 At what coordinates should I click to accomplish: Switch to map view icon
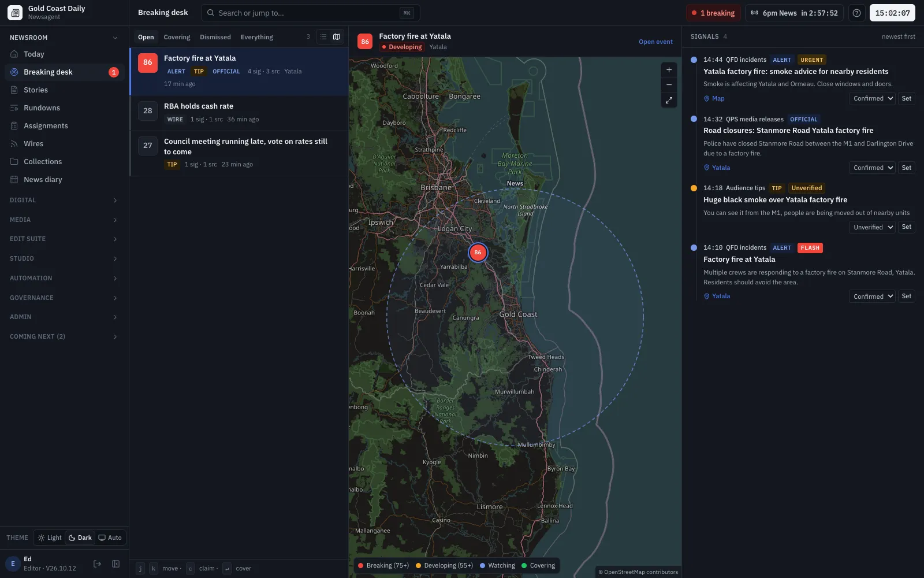point(337,37)
